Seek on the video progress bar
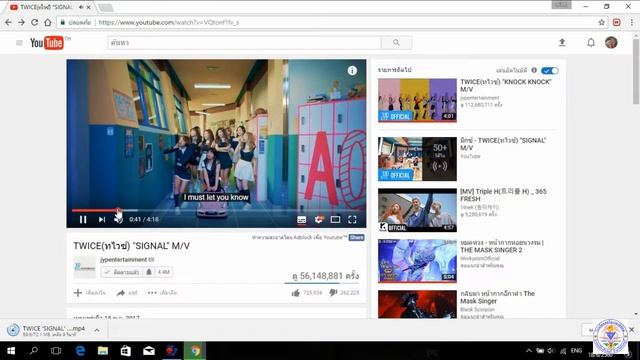Screen dimensions: 640x360 (216, 210)
